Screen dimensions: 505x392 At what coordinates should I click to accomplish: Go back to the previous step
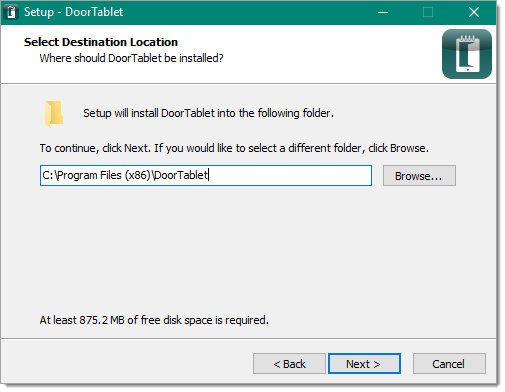click(289, 364)
